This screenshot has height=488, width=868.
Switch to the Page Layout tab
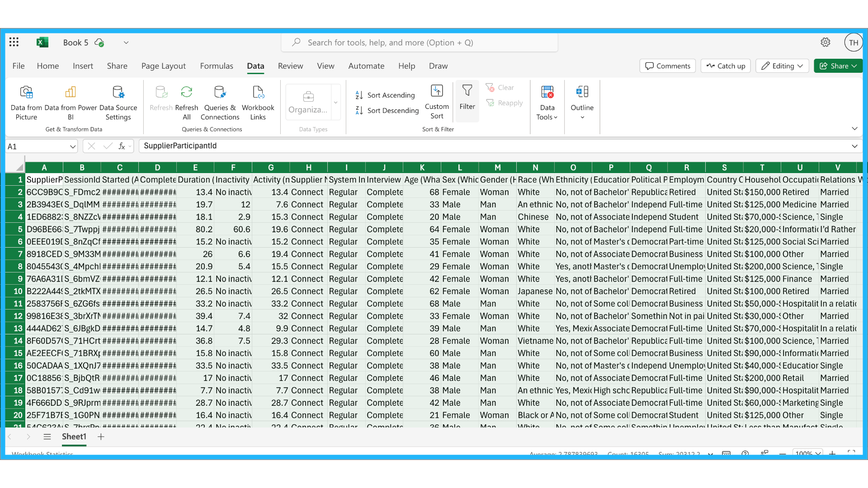164,66
